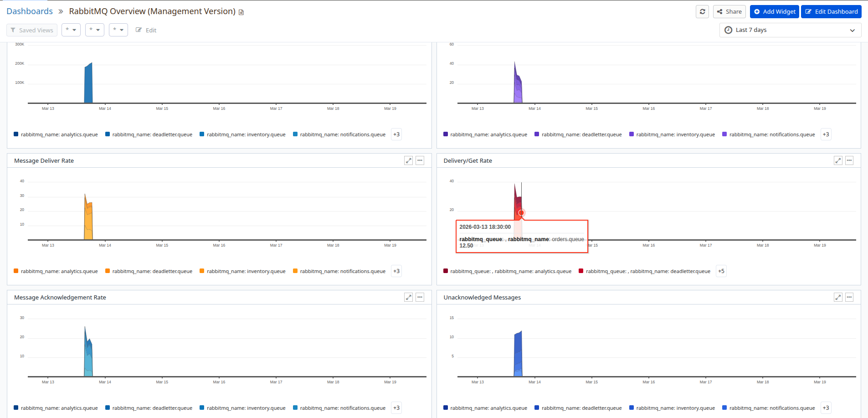Click the Edit Dashboard button
This screenshot has height=418, width=868.
pyautogui.click(x=831, y=11)
